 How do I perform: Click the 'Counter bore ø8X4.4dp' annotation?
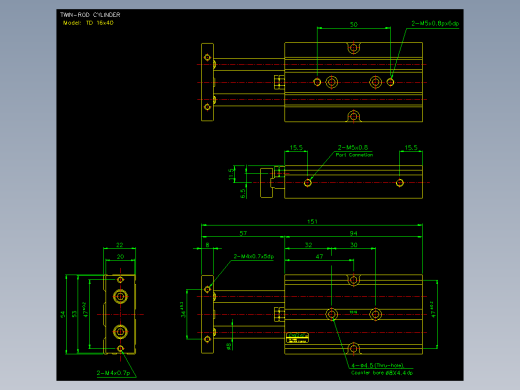tap(382, 373)
